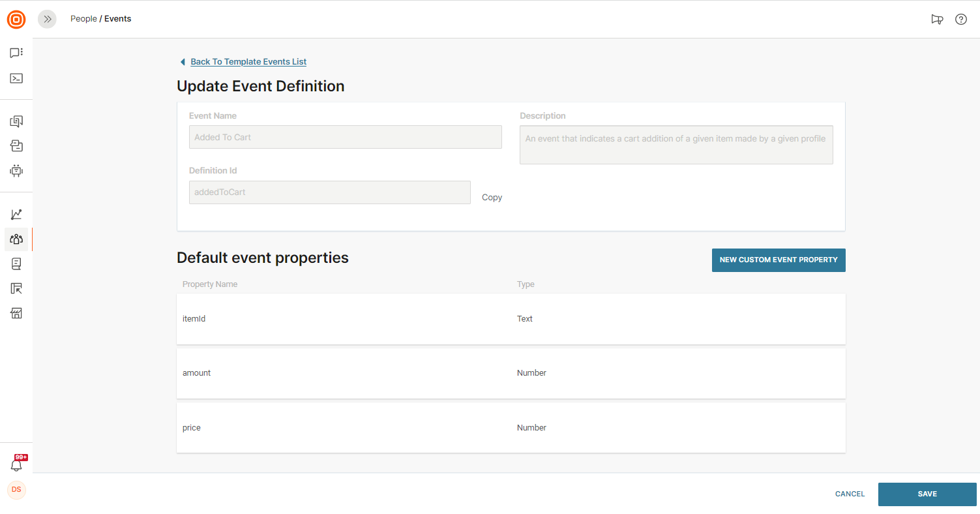
Task: Click the Cancel button
Action: pos(850,494)
